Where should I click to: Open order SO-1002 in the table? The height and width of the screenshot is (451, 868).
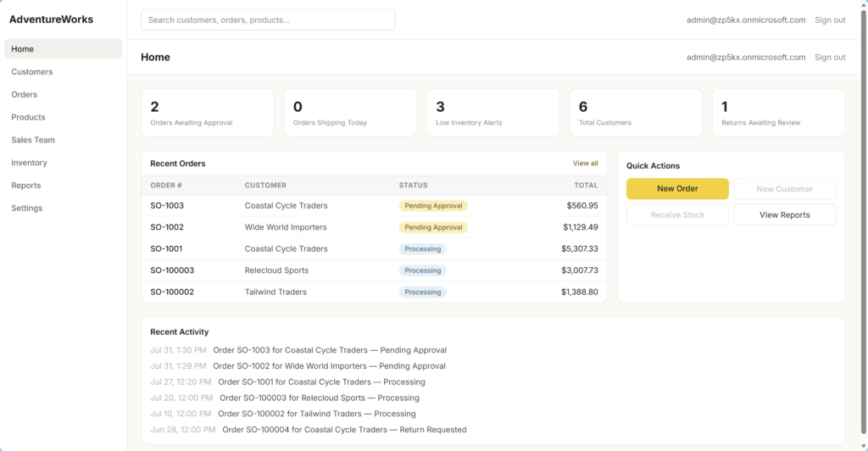(x=167, y=227)
